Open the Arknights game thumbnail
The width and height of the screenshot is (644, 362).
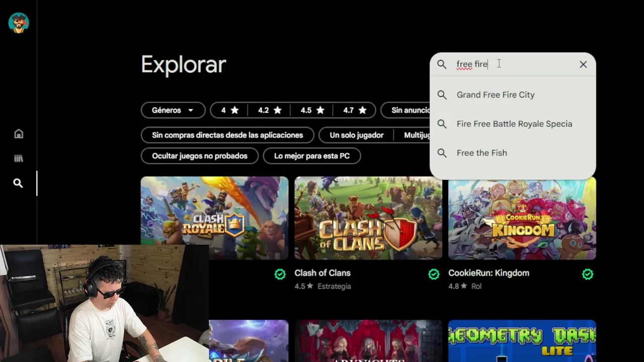[x=368, y=341]
